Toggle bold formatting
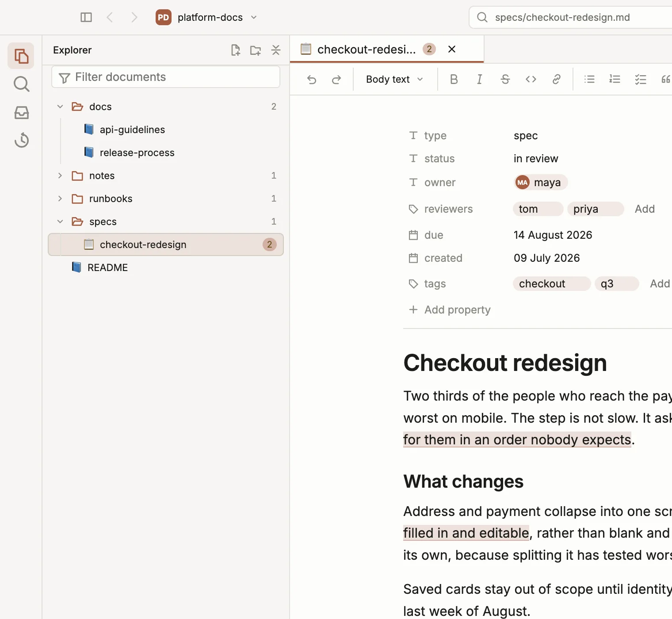 point(454,79)
